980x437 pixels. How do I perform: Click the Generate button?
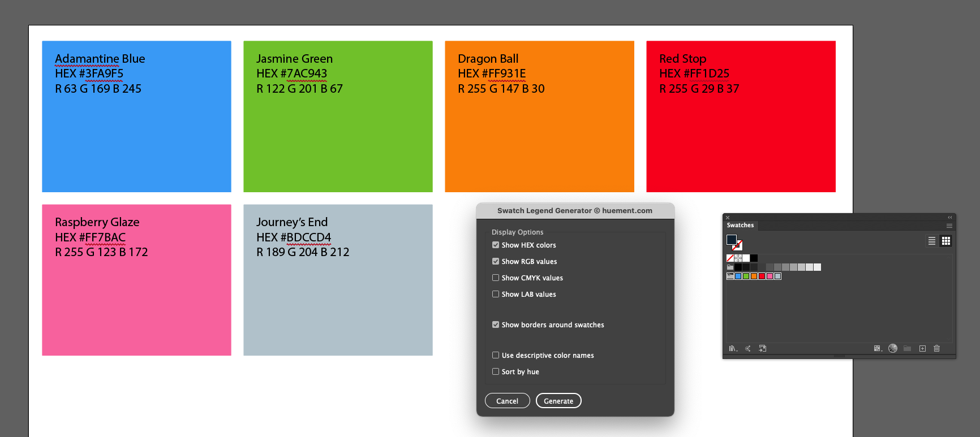pyautogui.click(x=558, y=401)
